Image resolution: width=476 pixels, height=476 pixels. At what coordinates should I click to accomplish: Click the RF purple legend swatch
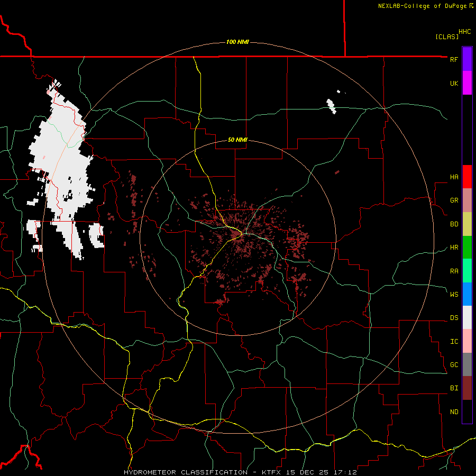[x=467, y=59]
